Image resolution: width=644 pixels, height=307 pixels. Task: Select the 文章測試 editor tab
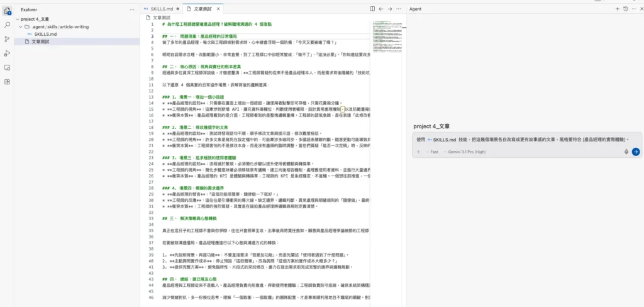point(203,9)
